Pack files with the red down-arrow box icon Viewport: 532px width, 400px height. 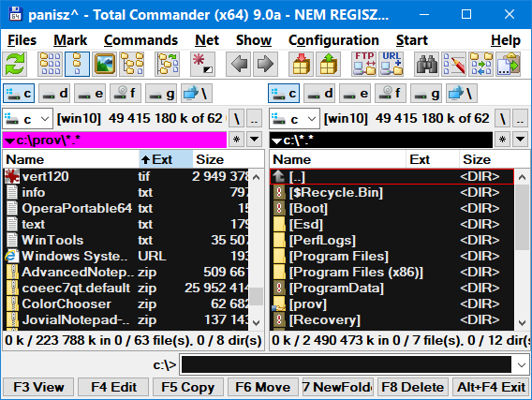point(302,64)
